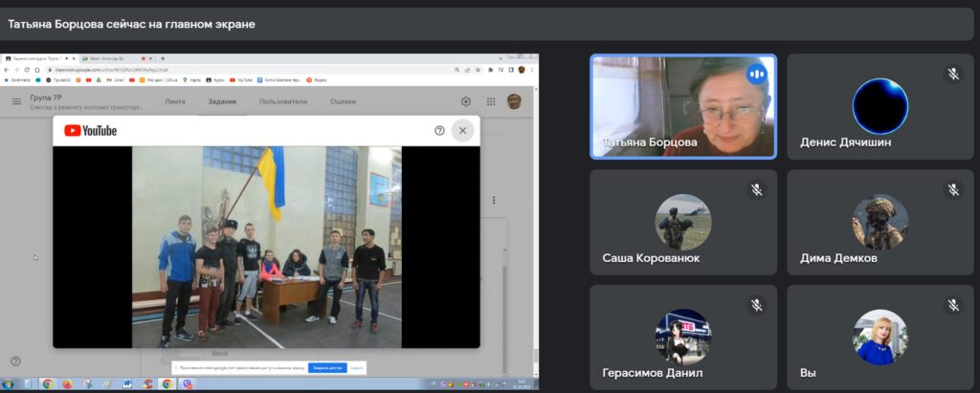980x393 pixels.
Task: Open Viber from the taskbar
Action: [187, 384]
